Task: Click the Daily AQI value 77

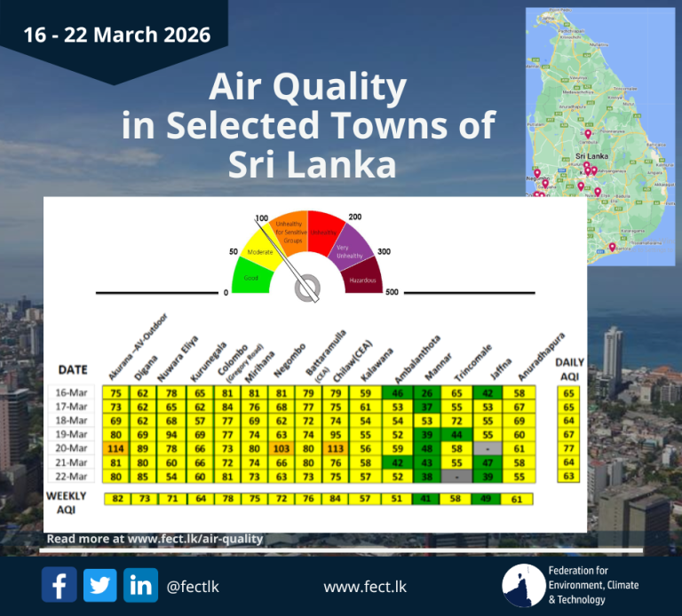Action: tap(570, 448)
